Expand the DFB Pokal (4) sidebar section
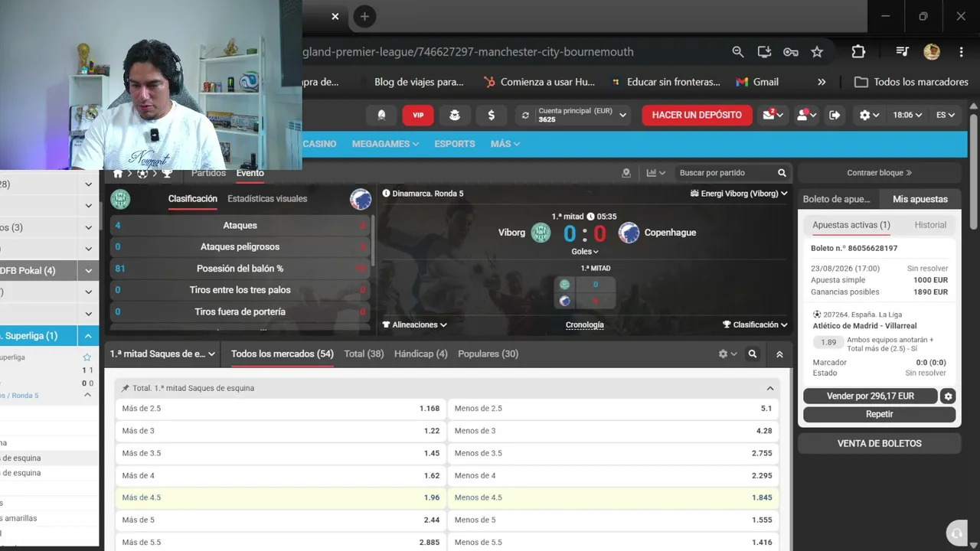The width and height of the screenshot is (980, 551). 88,271
